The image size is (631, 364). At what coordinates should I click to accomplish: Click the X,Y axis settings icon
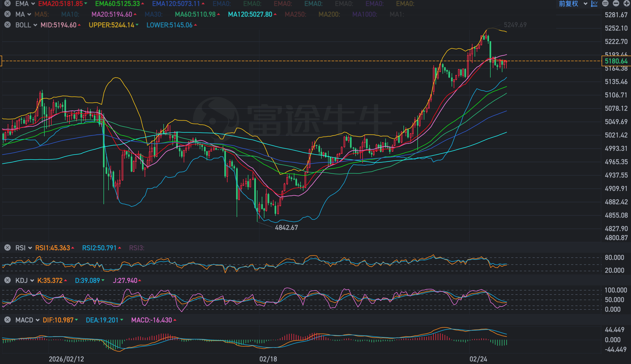click(594, 3)
